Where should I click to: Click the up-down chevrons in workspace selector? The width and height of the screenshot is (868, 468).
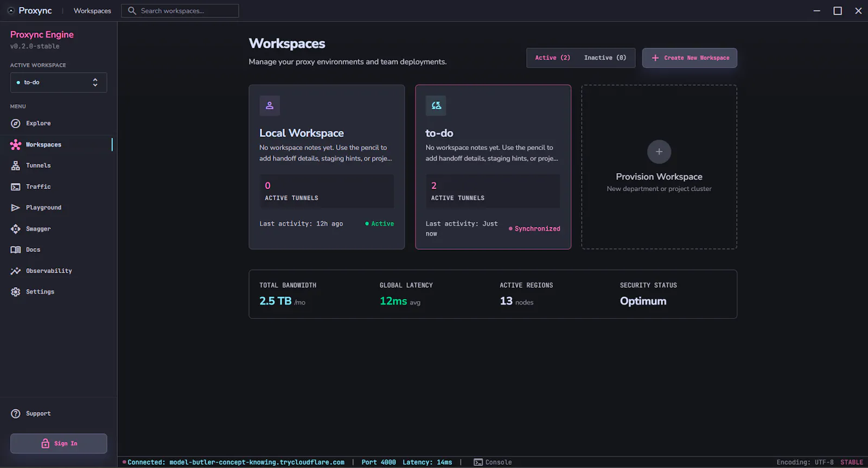pos(95,83)
